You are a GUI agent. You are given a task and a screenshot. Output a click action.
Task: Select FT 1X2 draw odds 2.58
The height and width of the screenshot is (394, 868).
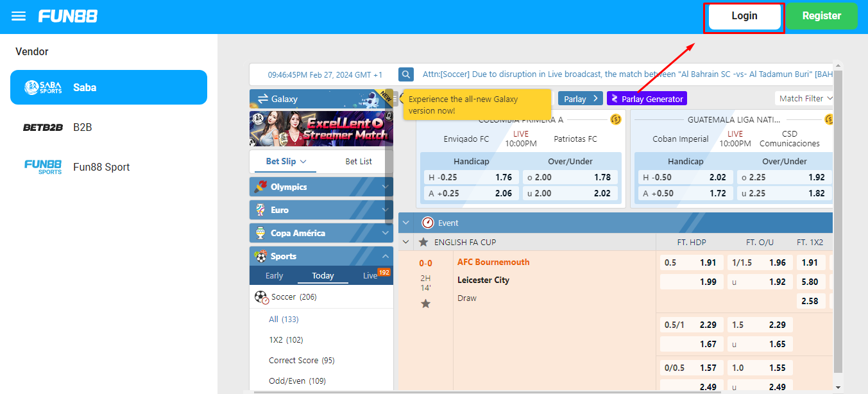tap(811, 301)
